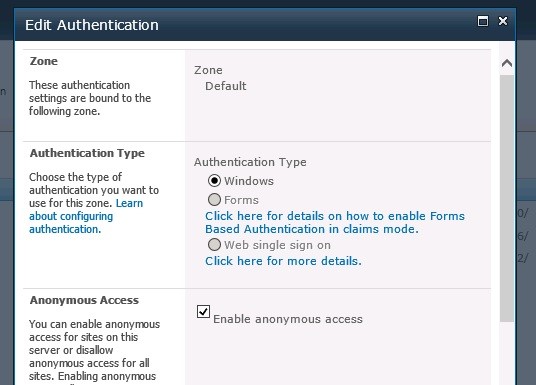
Task: Click the Forms option label text
Action: 241,200
